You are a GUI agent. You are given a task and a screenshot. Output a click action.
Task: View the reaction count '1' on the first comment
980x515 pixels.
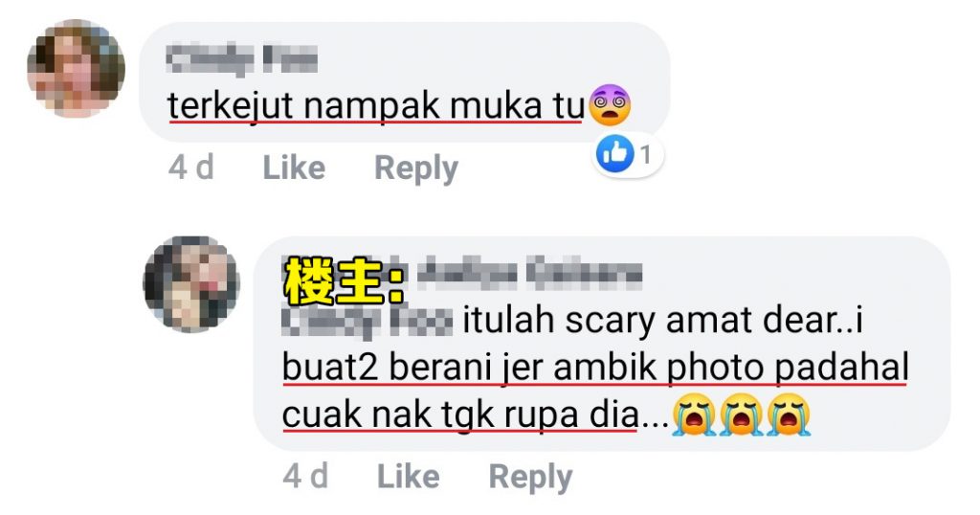coord(646,154)
